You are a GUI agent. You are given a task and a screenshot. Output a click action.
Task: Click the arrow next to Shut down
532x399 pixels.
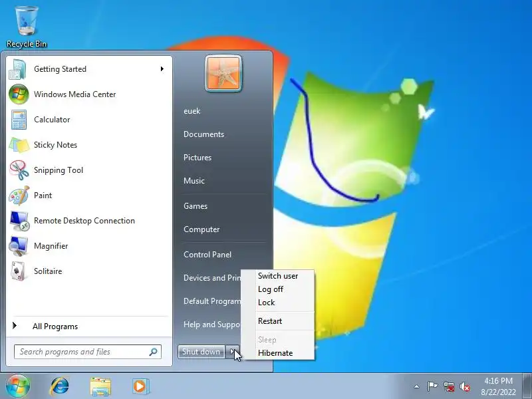233,352
